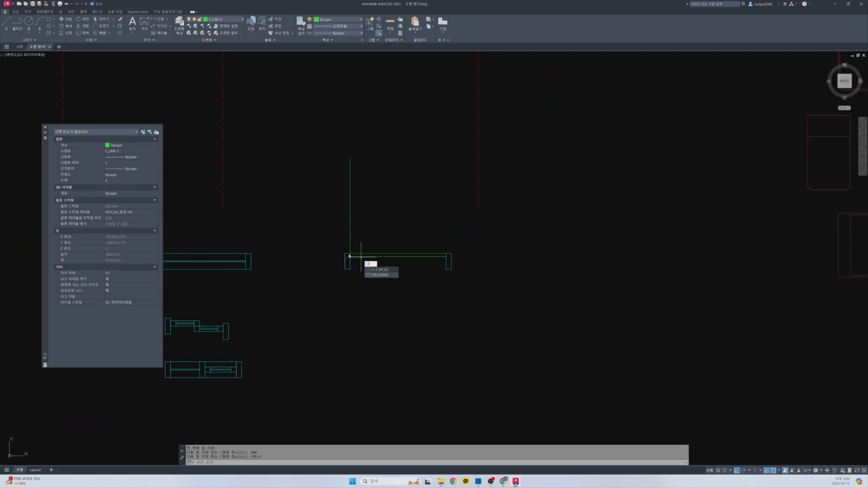Select CIRCLERAD autocomplete suggestion
This screenshot has height=488, width=868.
(382, 275)
